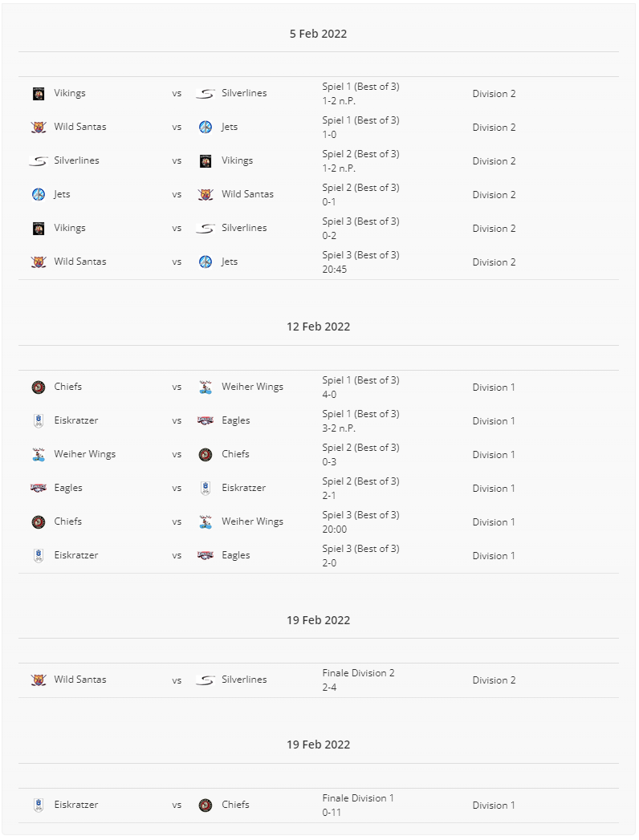The image size is (639, 840).
Task: Click the 12 Feb 2022 date heading
Action: (319, 327)
